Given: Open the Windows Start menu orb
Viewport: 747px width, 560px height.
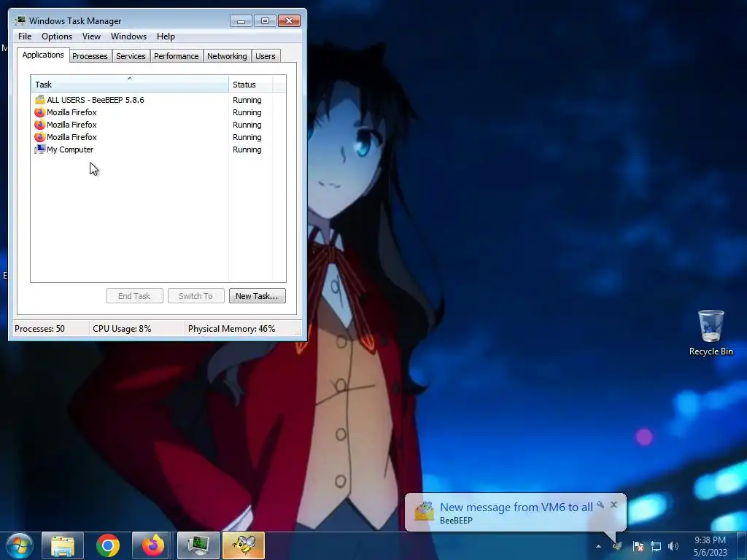Looking at the screenshot, I should tap(19, 545).
